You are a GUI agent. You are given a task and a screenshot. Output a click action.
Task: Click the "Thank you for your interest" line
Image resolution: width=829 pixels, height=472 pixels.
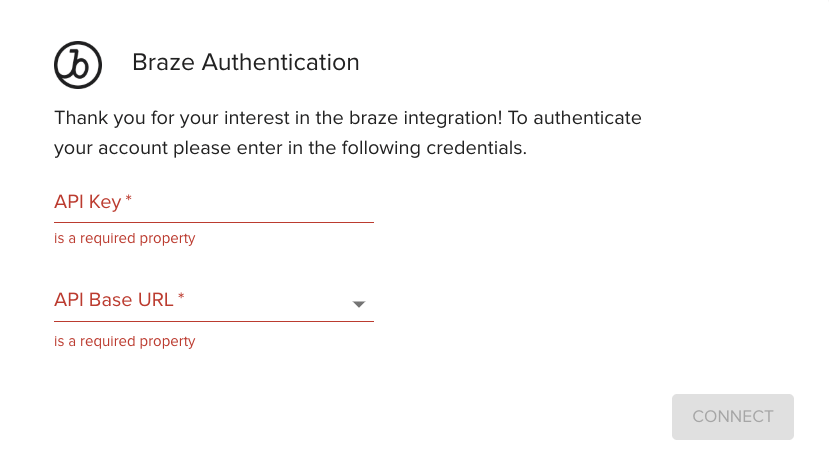[x=347, y=118]
